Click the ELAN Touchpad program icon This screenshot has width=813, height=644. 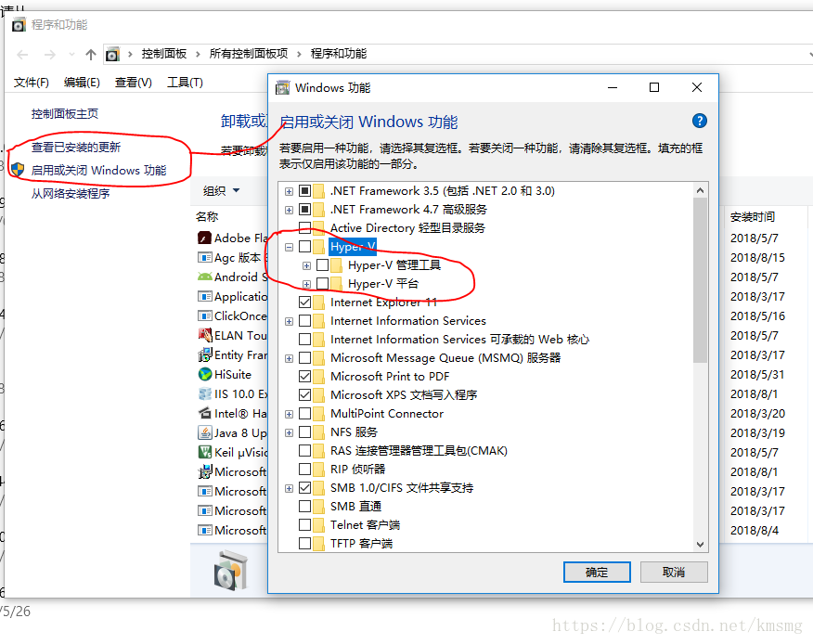(x=205, y=335)
